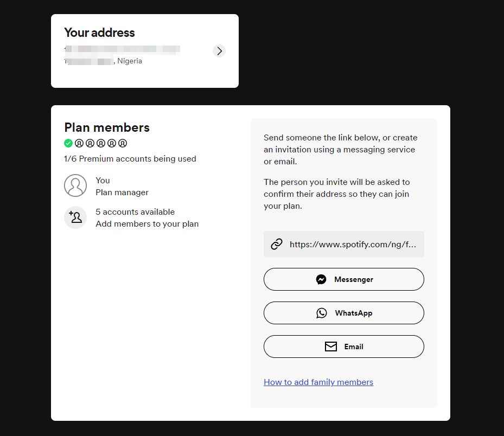504x436 pixels.
Task: Share the invitation via Messenger
Action: pos(343,279)
